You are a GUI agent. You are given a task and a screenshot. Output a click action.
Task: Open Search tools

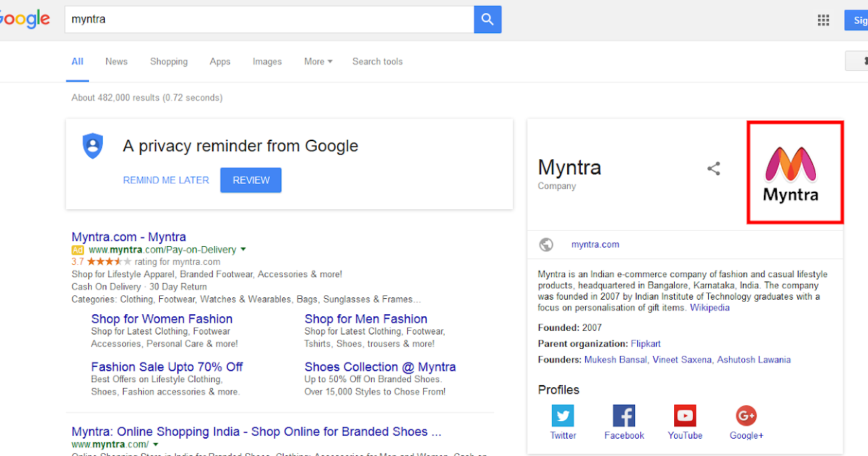pos(378,62)
